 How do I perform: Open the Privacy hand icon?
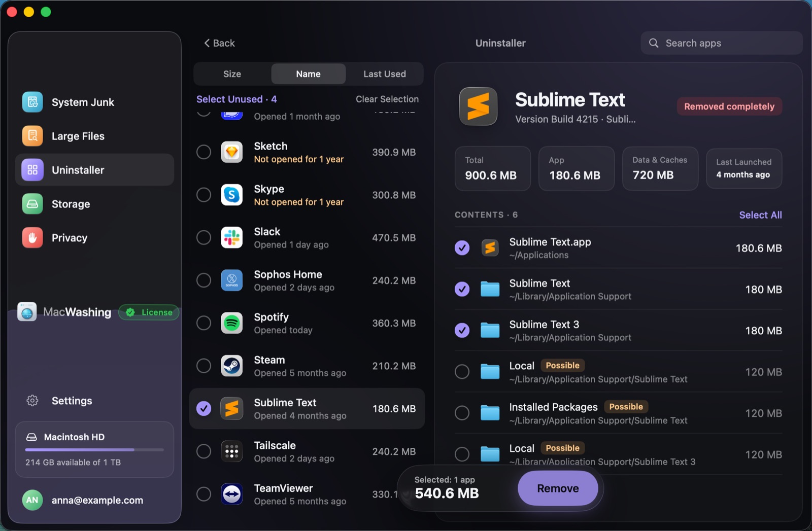tap(32, 238)
